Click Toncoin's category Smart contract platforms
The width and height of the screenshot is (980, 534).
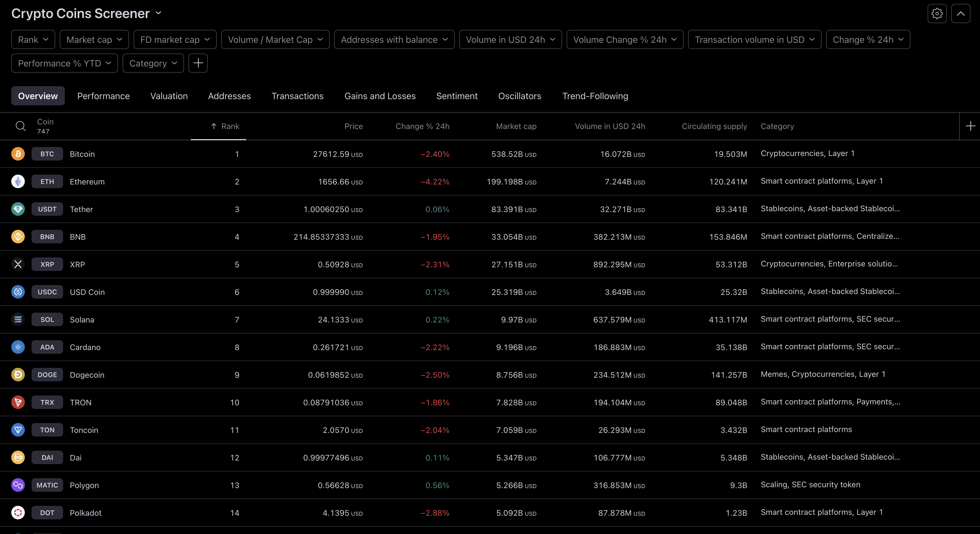pos(806,429)
